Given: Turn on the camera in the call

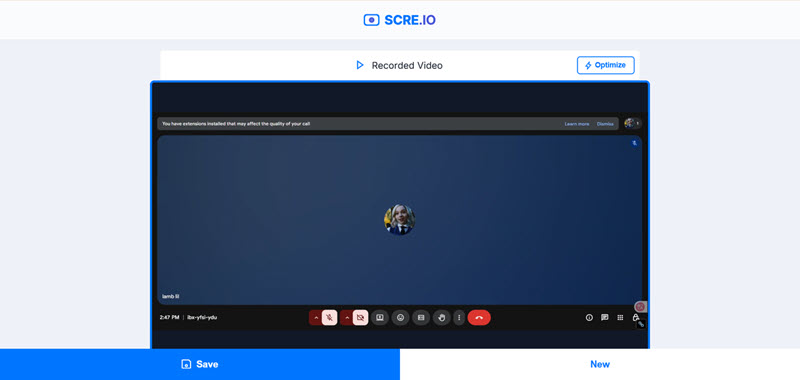Looking at the screenshot, I should [361, 318].
